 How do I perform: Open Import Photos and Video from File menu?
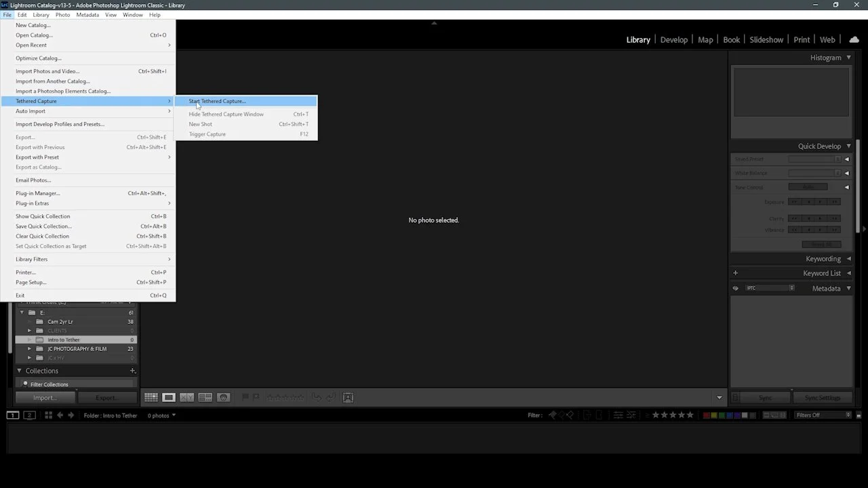87,71
